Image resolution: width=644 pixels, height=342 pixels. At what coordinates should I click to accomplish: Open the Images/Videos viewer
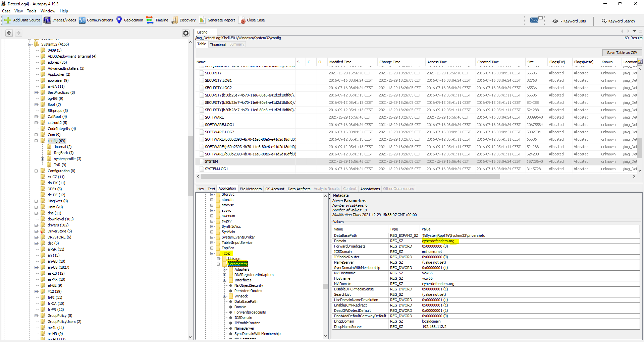tap(60, 20)
